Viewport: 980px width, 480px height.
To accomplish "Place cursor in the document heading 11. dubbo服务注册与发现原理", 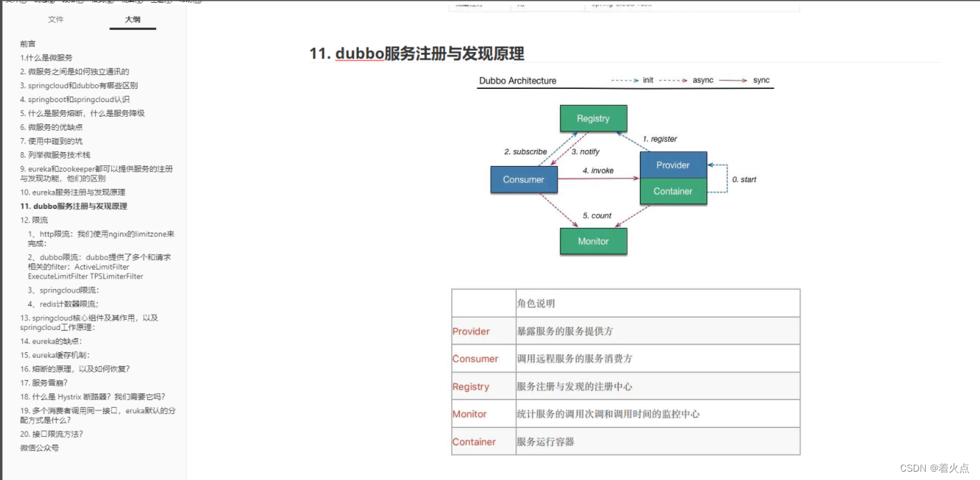I will point(416,53).
